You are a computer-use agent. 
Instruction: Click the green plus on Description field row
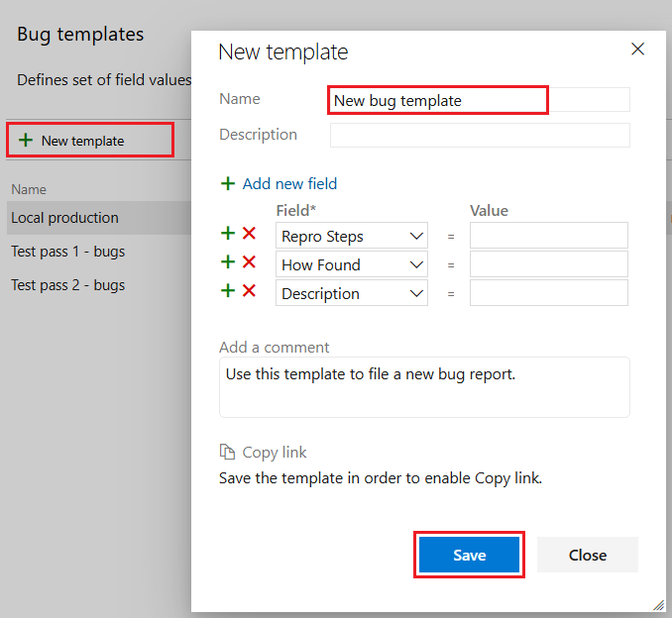coord(228,291)
